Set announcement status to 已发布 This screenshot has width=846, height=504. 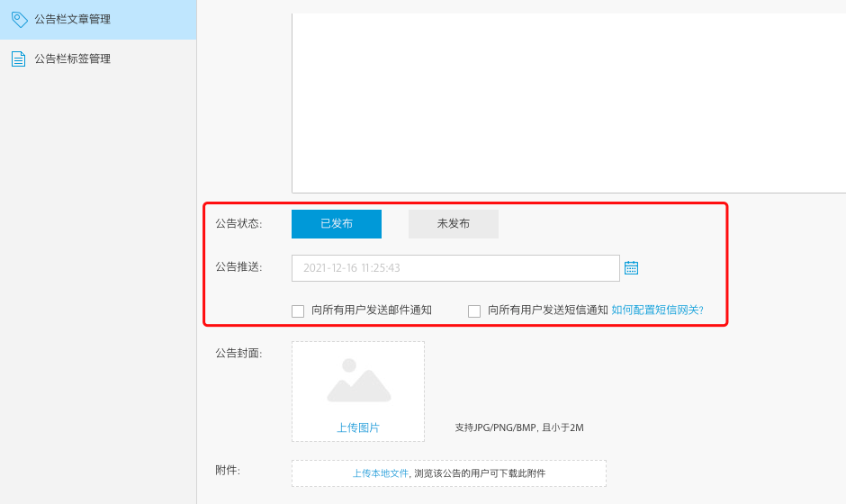pos(337,224)
